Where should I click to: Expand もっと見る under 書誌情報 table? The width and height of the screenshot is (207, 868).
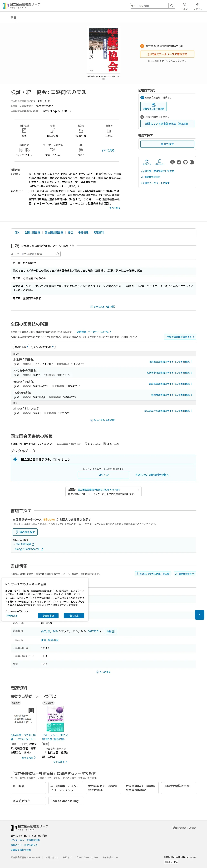[103, 672]
